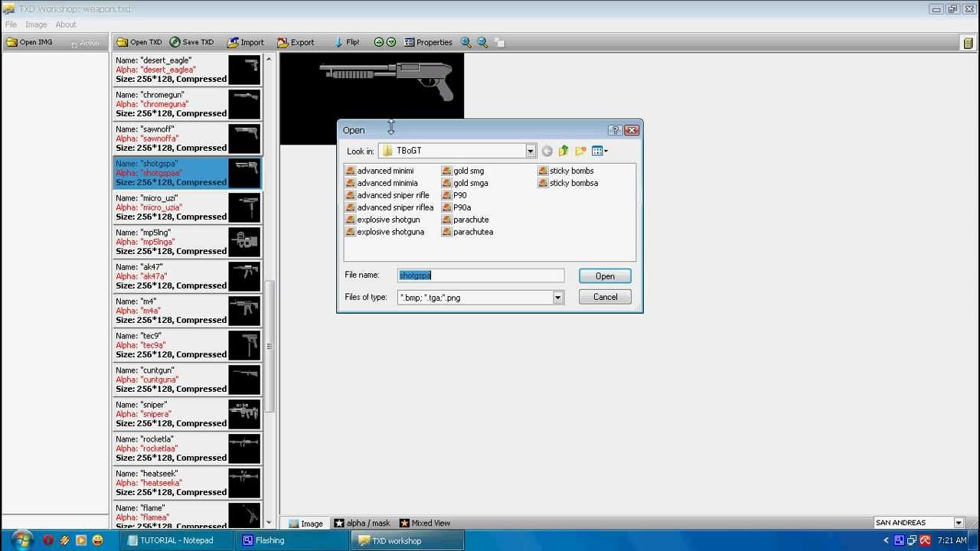Select the "advanced sniper rifle" file
The width and height of the screenshot is (980, 551).
pyautogui.click(x=387, y=195)
